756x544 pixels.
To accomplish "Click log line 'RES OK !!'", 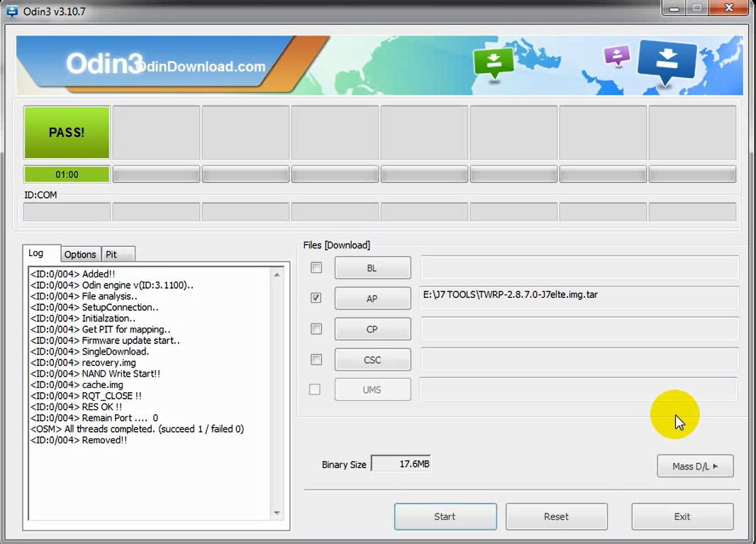I will coord(76,407).
